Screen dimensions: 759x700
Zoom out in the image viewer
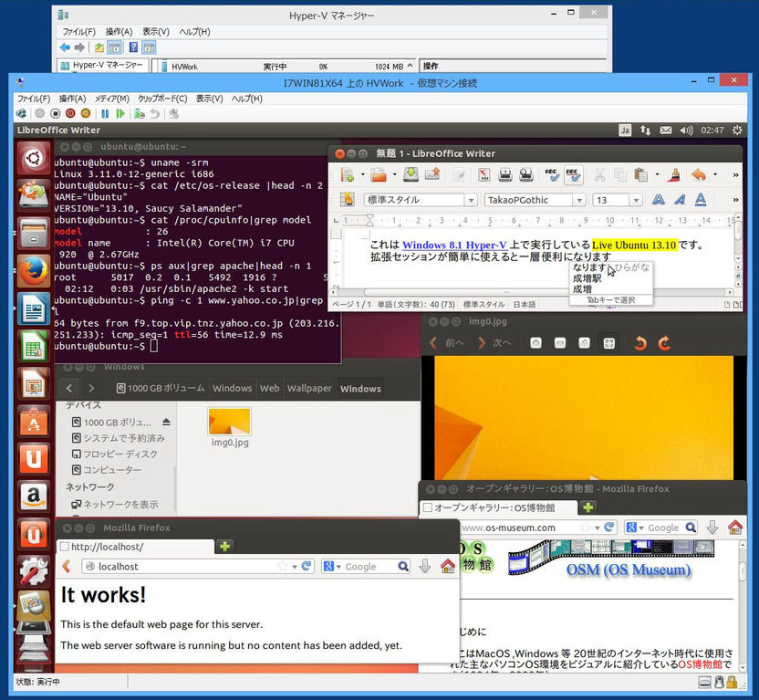[560, 343]
